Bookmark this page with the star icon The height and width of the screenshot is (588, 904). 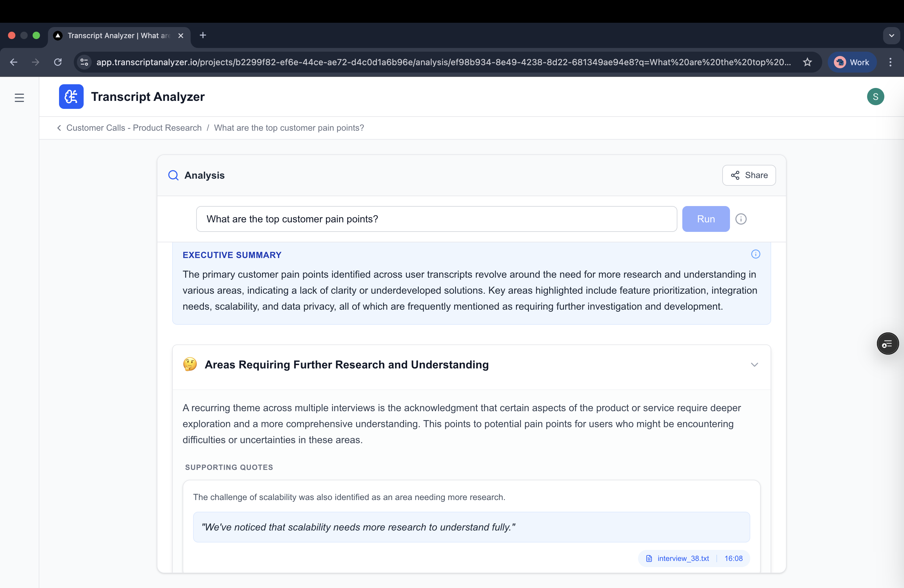pos(807,62)
